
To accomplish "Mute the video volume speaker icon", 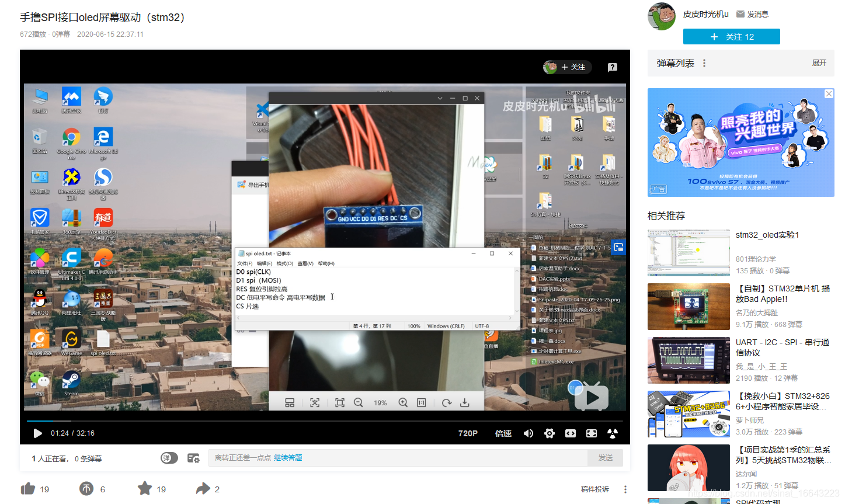I will [528, 433].
